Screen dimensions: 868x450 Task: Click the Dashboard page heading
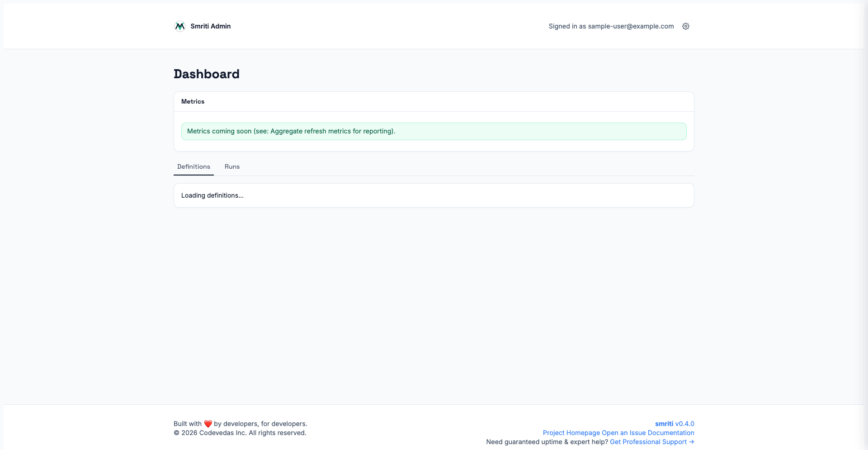click(x=207, y=74)
